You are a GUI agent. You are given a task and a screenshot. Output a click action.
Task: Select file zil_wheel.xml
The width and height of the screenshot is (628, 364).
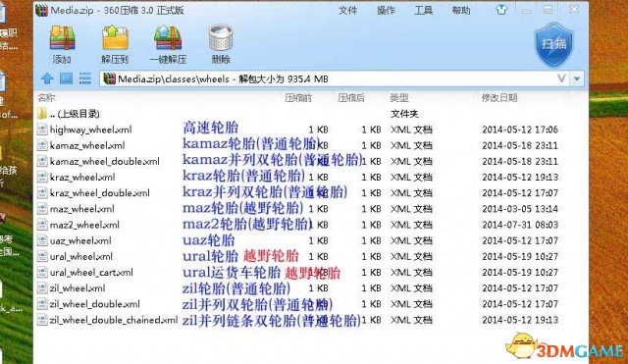(x=78, y=288)
